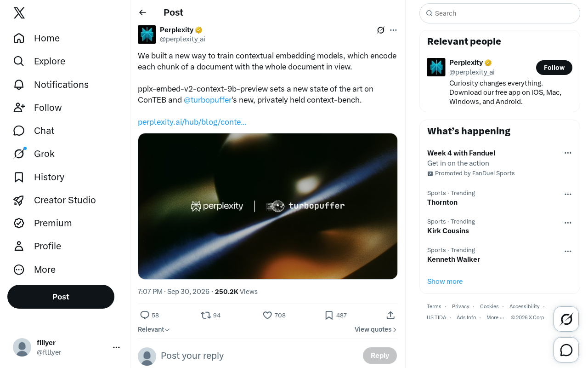Go back using the arrow icon
This screenshot has width=588, height=368.
[143, 12]
